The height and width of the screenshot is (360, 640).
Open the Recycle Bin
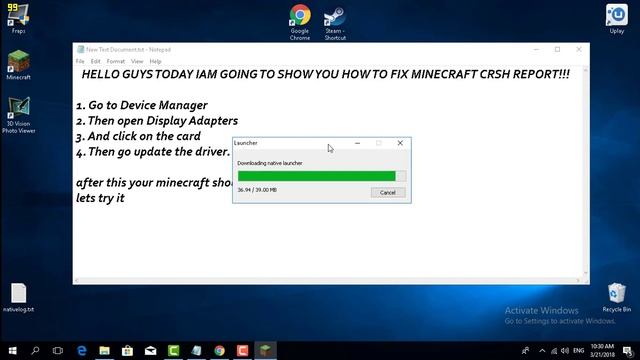(616, 298)
